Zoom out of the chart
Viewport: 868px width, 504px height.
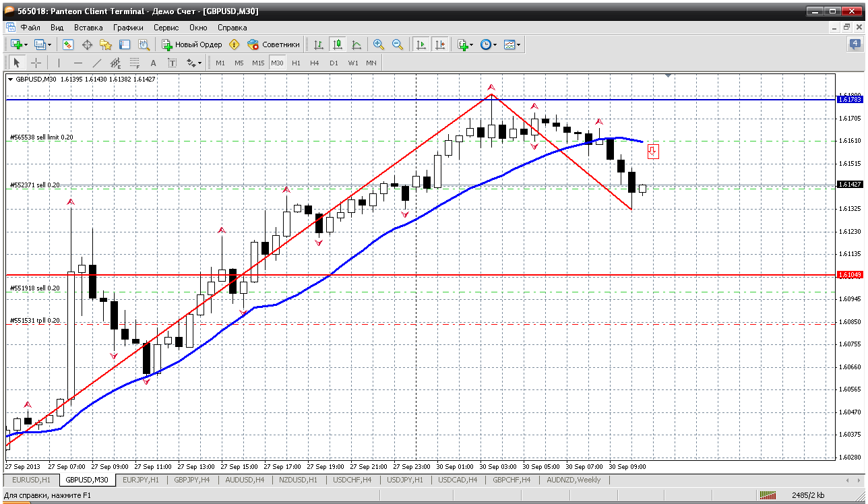(x=398, y=44)
